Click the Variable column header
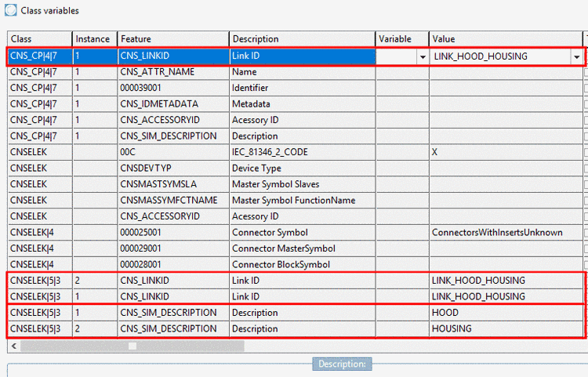588x377 pixels. [x=402, y=39]
